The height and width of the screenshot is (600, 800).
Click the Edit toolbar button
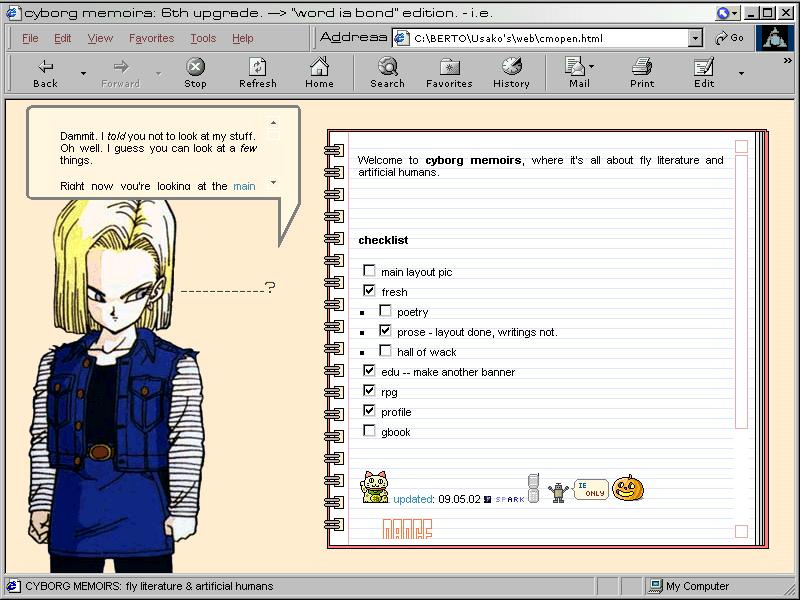point(704,73)
